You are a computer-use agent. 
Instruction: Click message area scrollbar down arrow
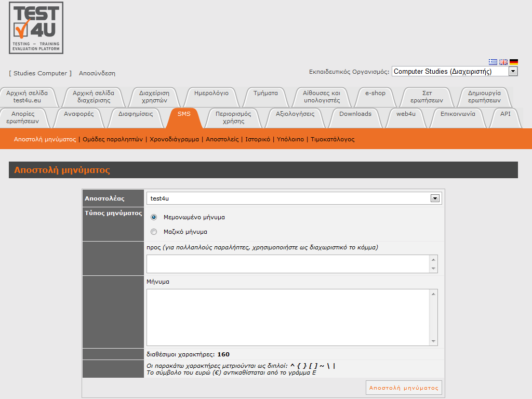[433, 341]
